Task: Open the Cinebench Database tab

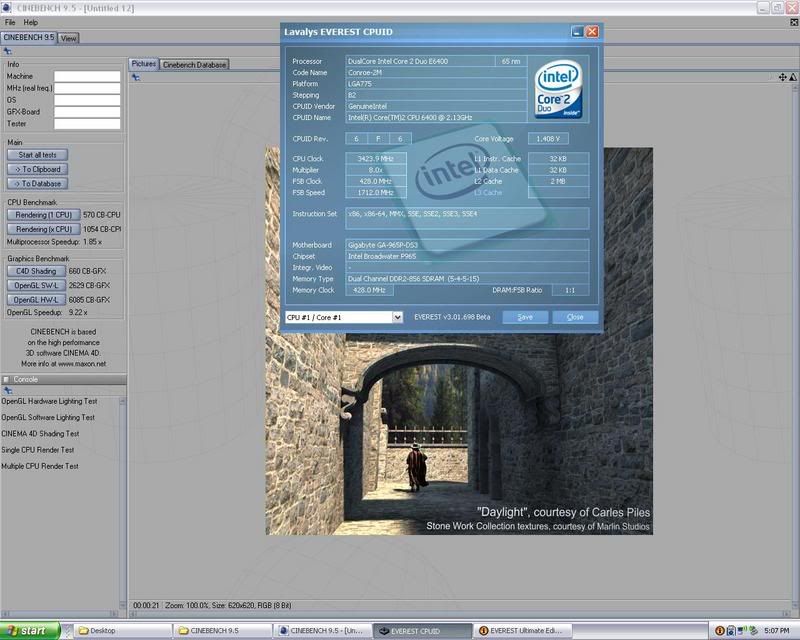Action: (x=194, y=65)
